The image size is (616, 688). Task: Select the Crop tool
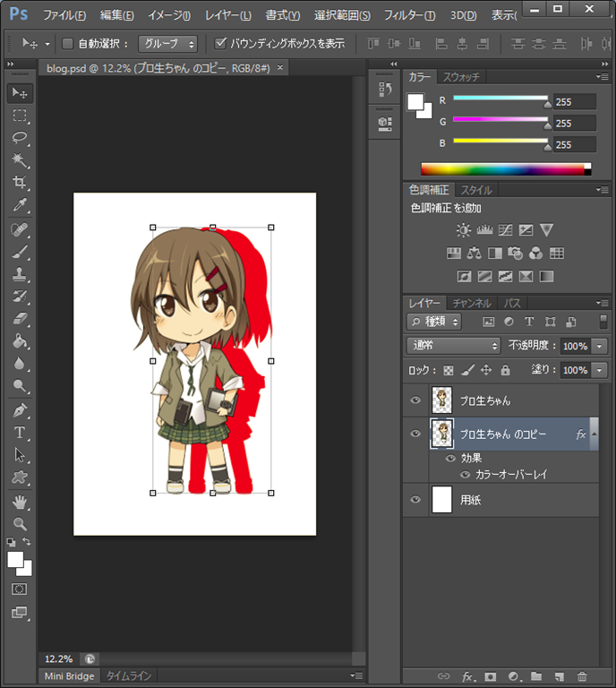tap(20, 183)
